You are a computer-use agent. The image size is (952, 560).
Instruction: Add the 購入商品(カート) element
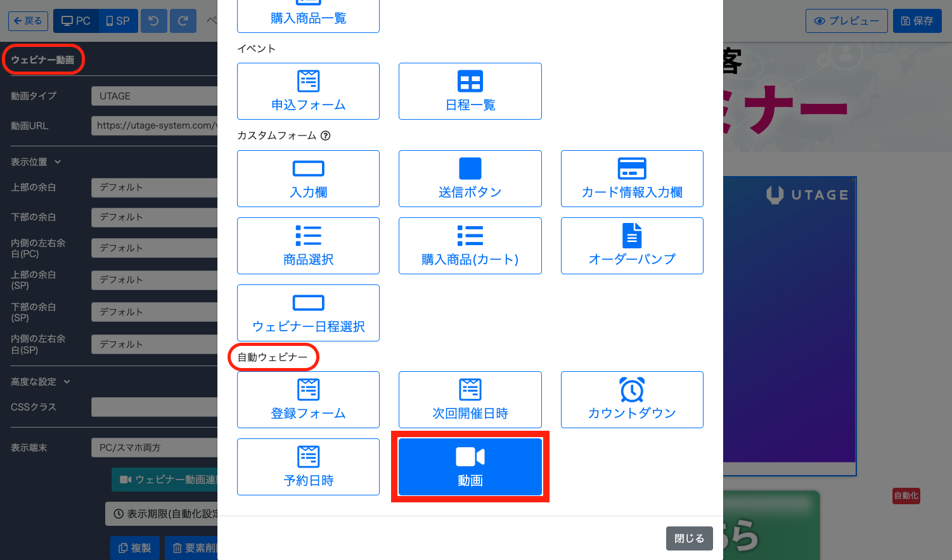click(x=470, y=246)
